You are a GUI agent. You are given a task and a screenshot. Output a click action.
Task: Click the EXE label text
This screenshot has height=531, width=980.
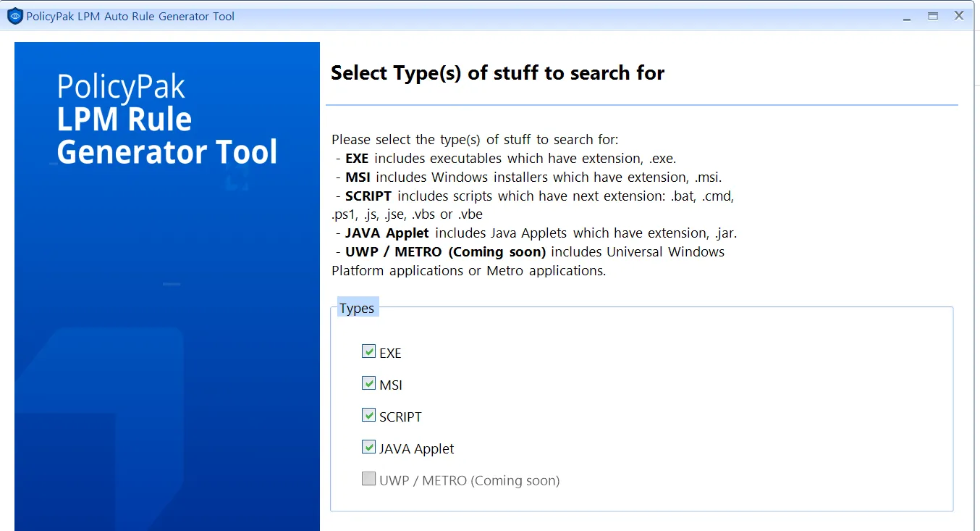(x=391, y=353)
